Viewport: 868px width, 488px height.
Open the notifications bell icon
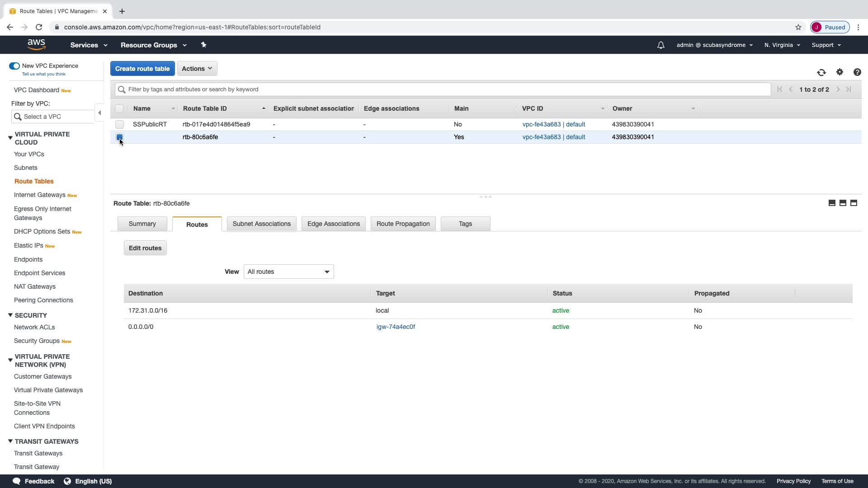(660, 45)
